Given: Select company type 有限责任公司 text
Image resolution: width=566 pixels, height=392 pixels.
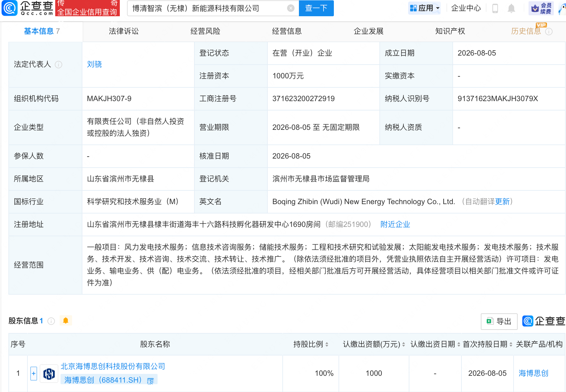Looking at the screenshot, I should 136,127.
